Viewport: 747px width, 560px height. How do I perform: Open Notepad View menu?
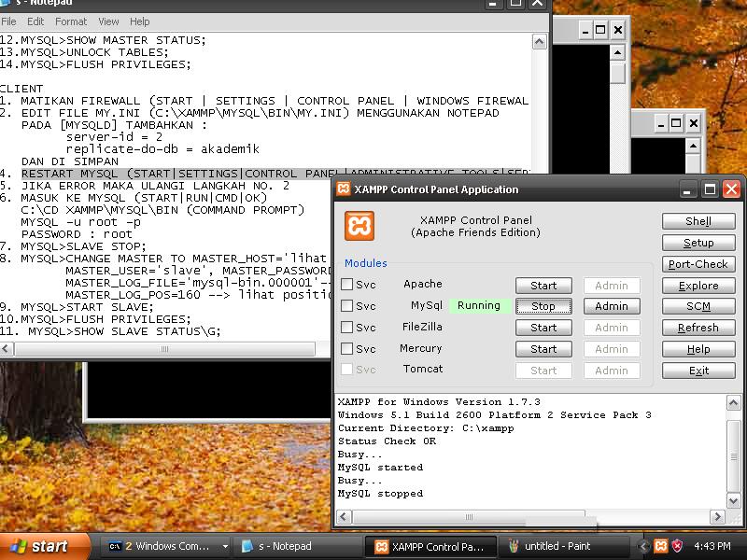point(108,21)
